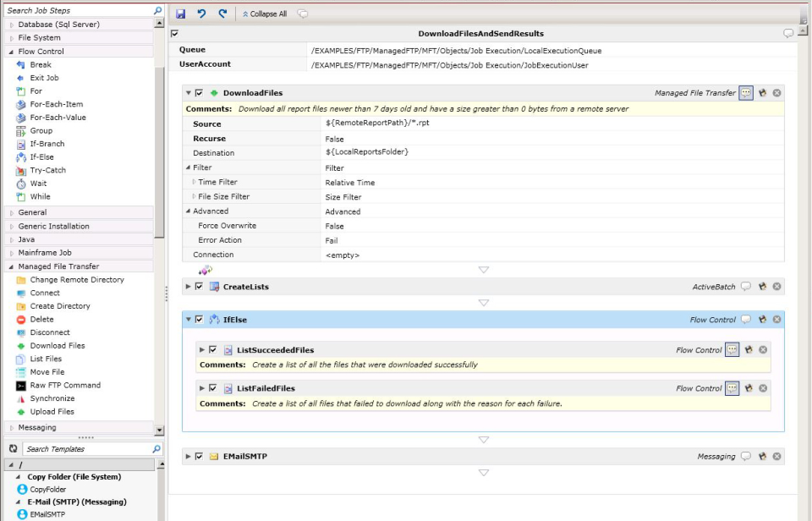The height and width of the screenshot is (521, 812).
Task: Remove the EMailSMTP step via its X icon
Action: [x=776, y=456]
